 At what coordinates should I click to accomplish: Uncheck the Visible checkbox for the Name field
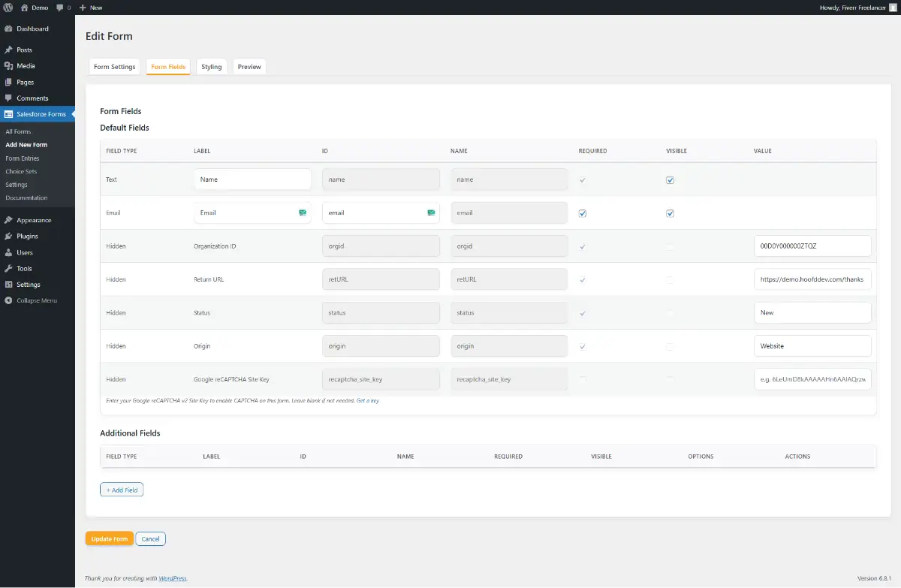[x=670, y=179]
